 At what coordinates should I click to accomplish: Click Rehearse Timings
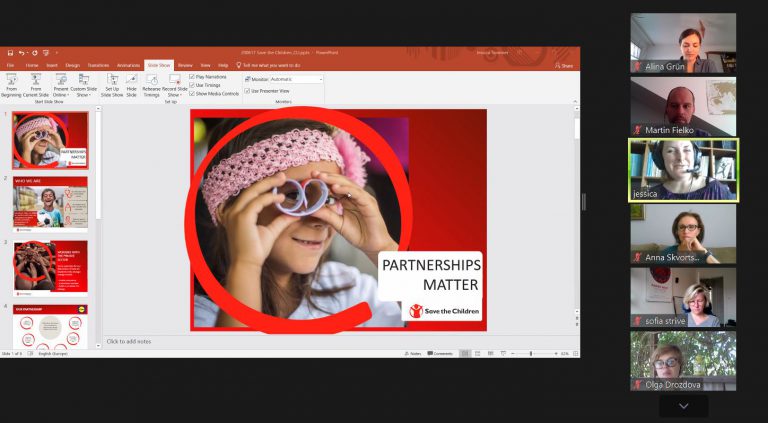pyautogui.click(x=151, y=85)
